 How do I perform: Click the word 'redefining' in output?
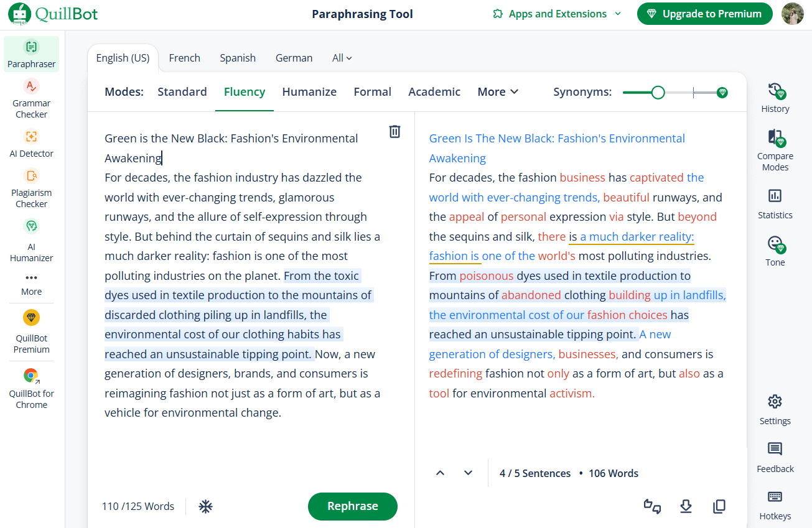(x=455, y=373)
